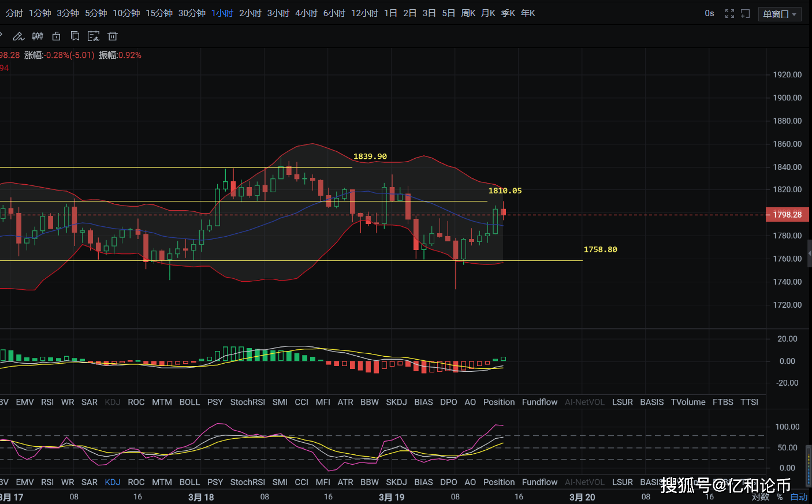
Task: Select the 5日 timeframe
Action: click(448, 13)
